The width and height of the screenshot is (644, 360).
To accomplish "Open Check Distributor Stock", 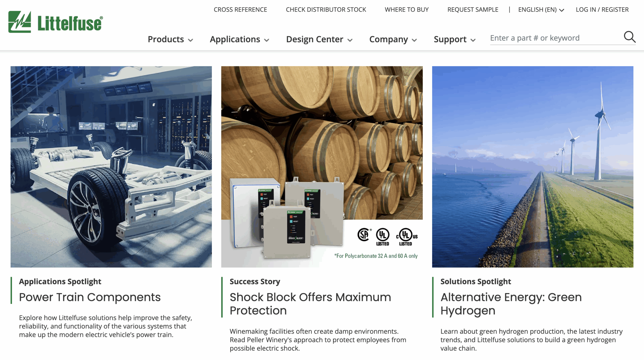I will [326, 10].
